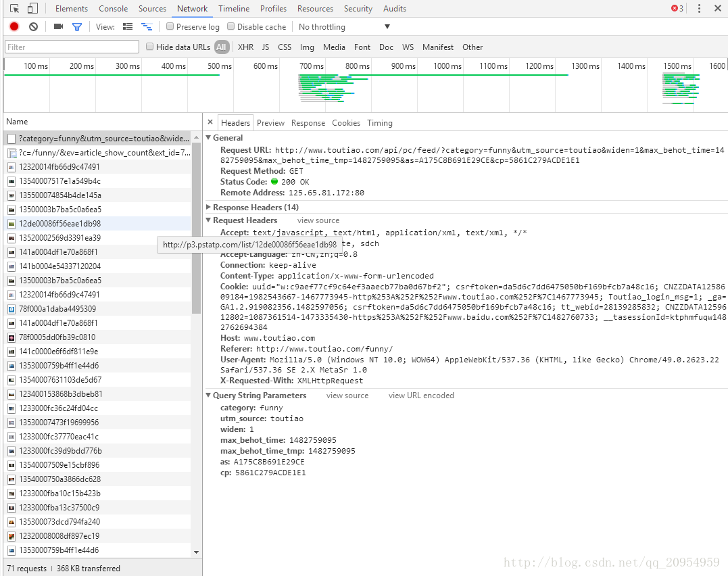Screen dimensions: 728x576
Task: Select the article_show_count document request
Action: tap(99, 152)
